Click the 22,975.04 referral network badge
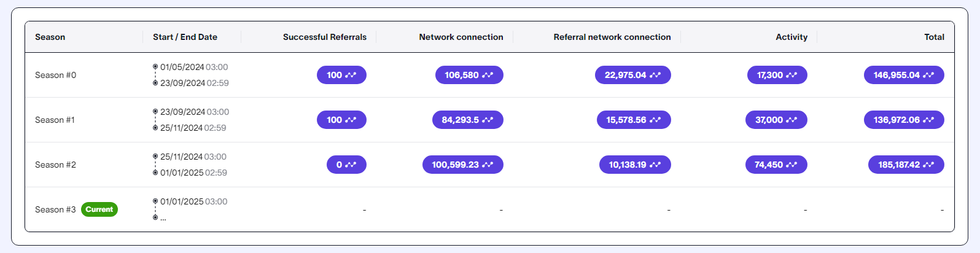 [632, 75]
